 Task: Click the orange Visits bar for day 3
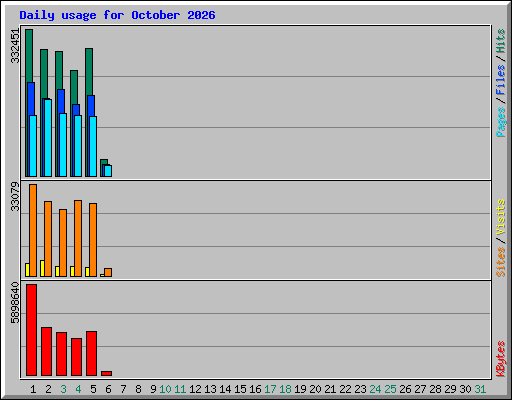[x=63, y=243]
